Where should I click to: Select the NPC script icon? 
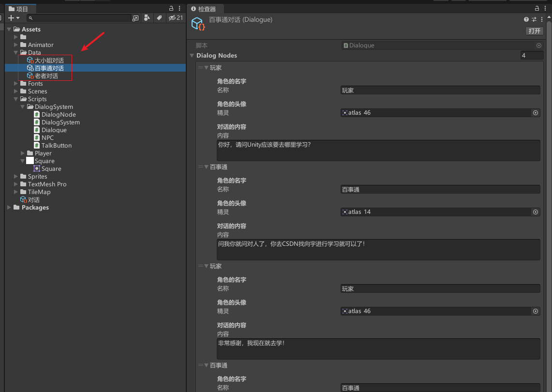click(37, 138)
